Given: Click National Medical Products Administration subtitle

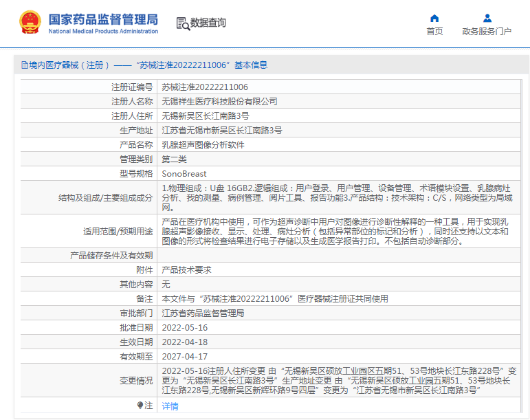Looking at the screenshot, I should point(103,31).
